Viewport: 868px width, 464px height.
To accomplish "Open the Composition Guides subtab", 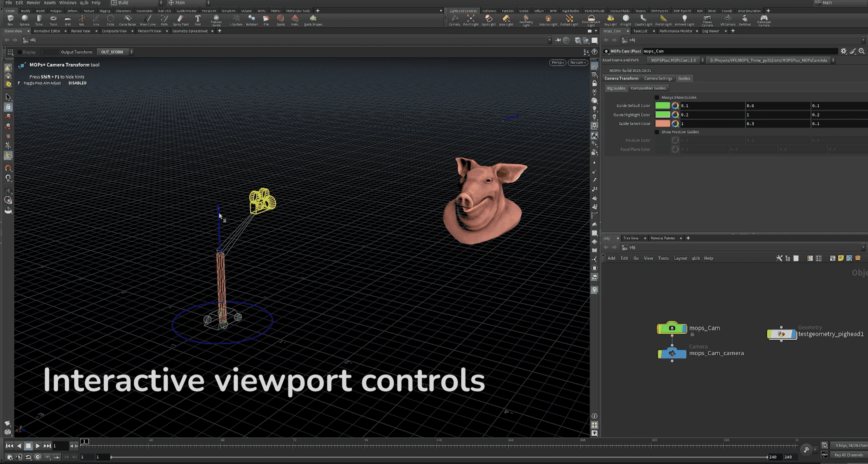I will click(648, 88).
